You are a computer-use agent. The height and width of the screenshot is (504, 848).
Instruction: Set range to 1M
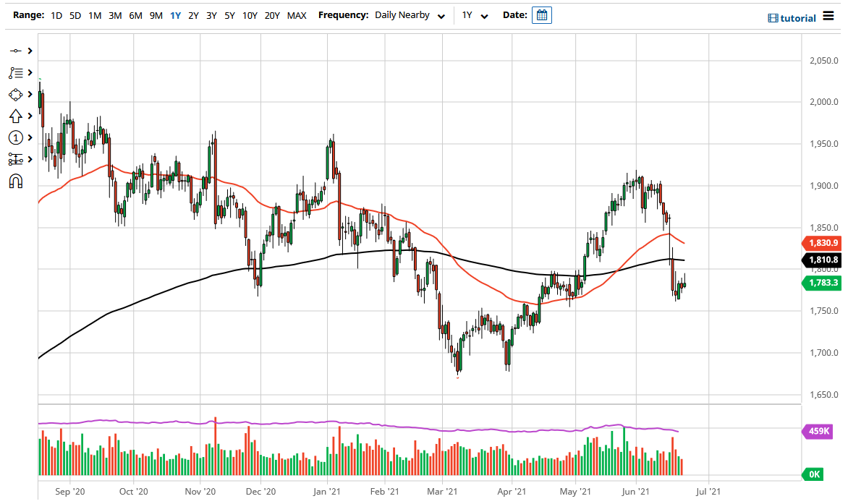click(x=95, y=16)
